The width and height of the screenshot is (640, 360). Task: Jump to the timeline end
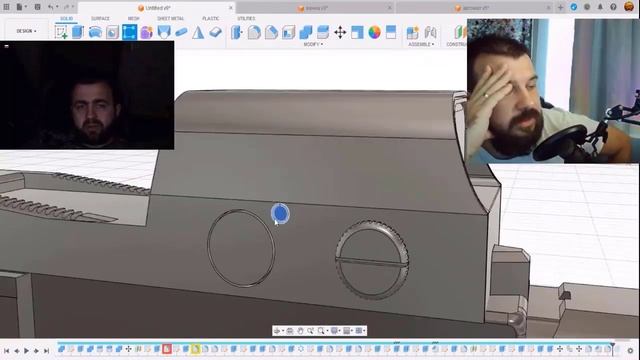pyautogui.click(x=47, y=351)
